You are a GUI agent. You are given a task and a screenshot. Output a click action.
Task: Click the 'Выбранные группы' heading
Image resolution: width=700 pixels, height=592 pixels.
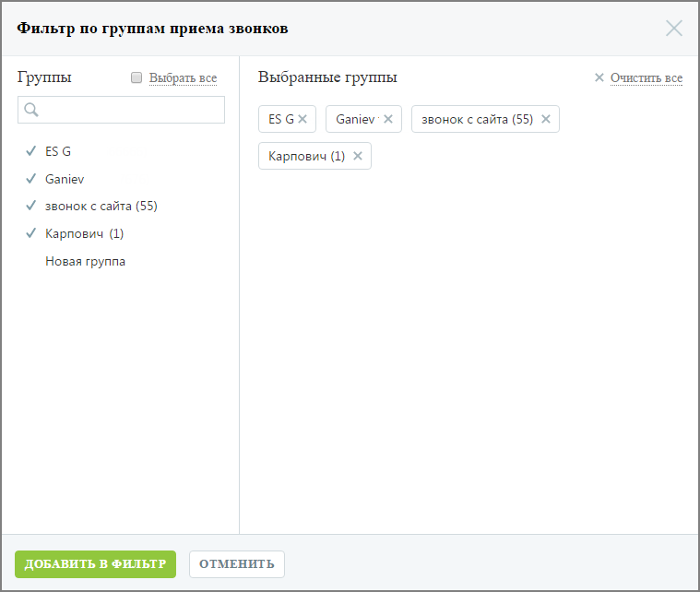click(327, 77)
